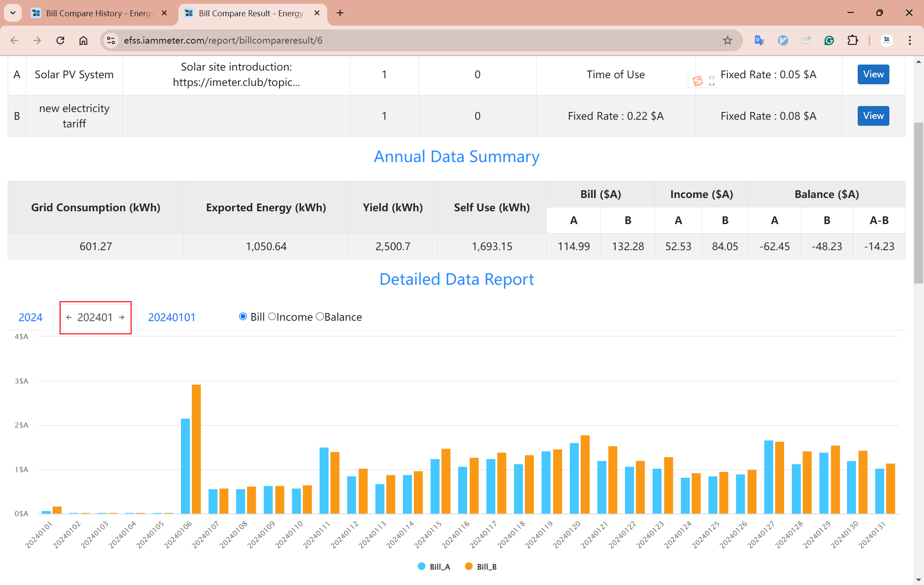
Task: Close the Bill Compare History tab
Action: (164, 13)
